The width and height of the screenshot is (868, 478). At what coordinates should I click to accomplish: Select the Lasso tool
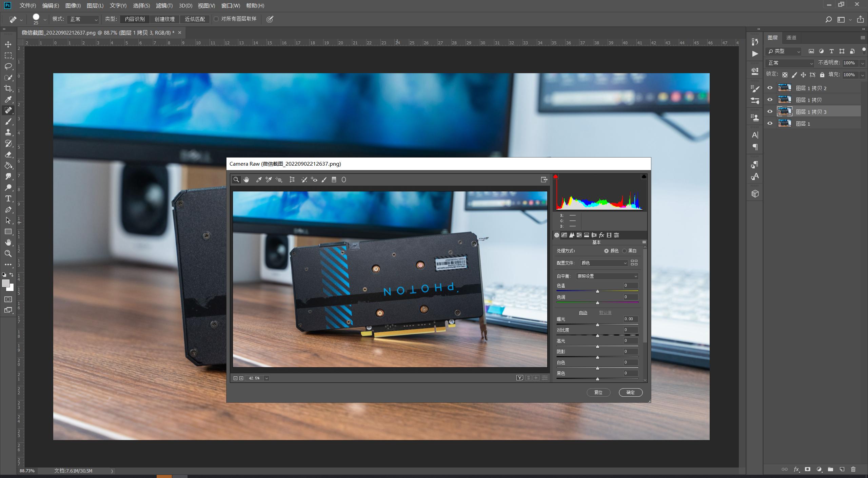[8, 66]
